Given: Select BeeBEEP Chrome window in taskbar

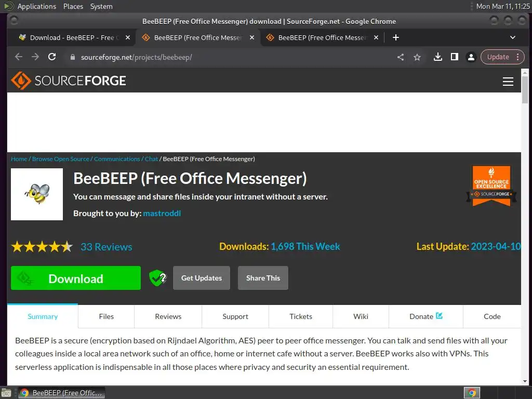Looking at the screenshot, I should [61, 393].
